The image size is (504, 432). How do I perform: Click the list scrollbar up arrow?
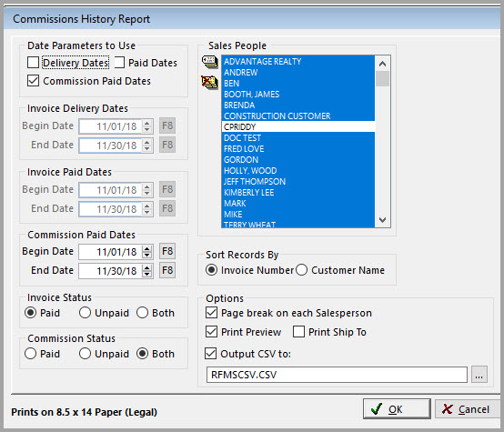[382, 64]
